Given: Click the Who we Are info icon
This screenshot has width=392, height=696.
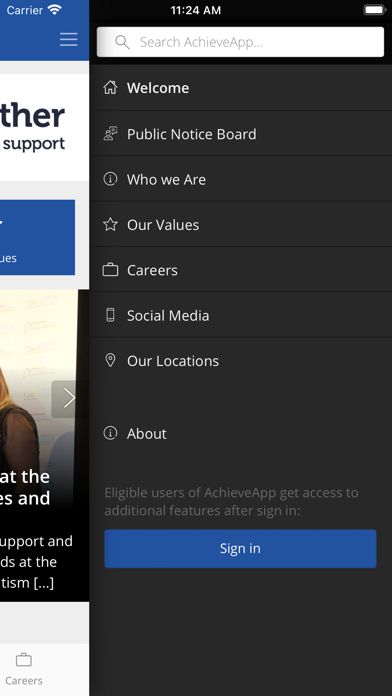Looking at the screenshot, I should [x=110, y=179].
